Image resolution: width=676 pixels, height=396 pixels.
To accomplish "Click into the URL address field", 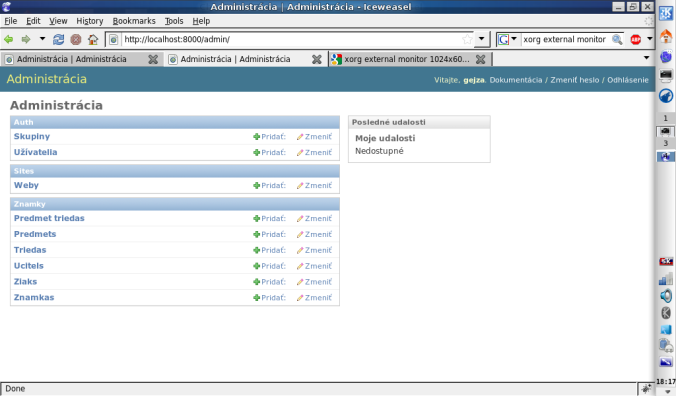I will [291, 39].
